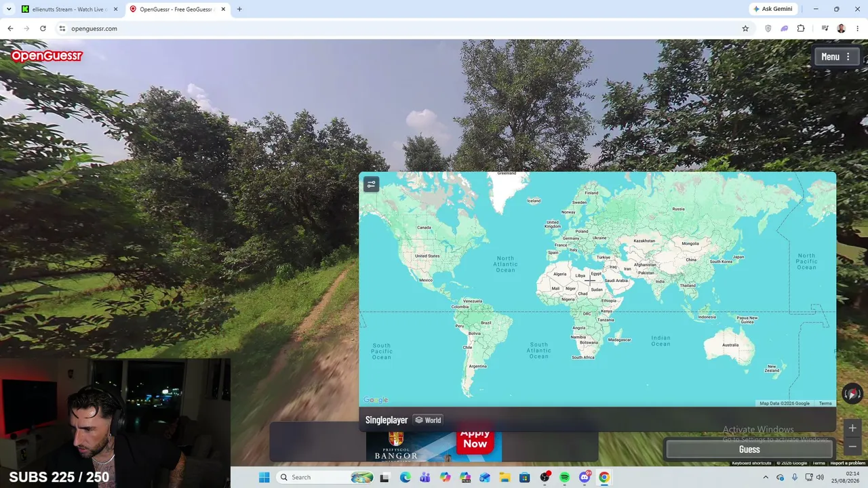Click Greenland on the world map
Screen dimensions: 868x488
(507, 174)
